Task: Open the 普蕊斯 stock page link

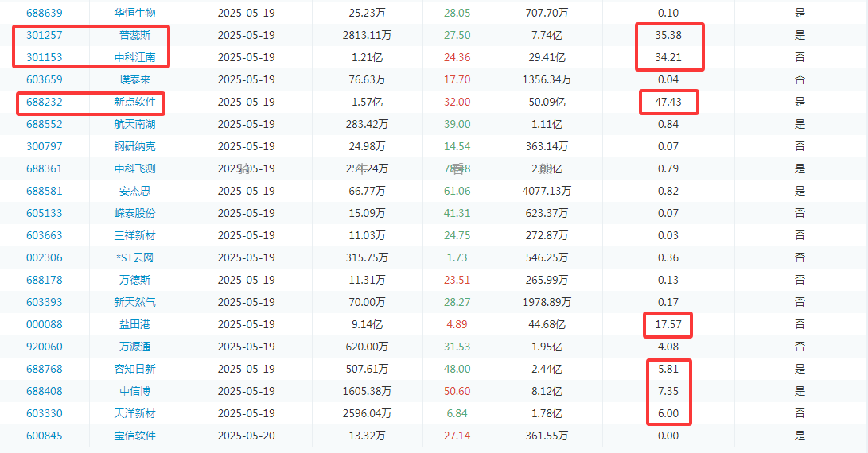Action: (x=134, y=35)
